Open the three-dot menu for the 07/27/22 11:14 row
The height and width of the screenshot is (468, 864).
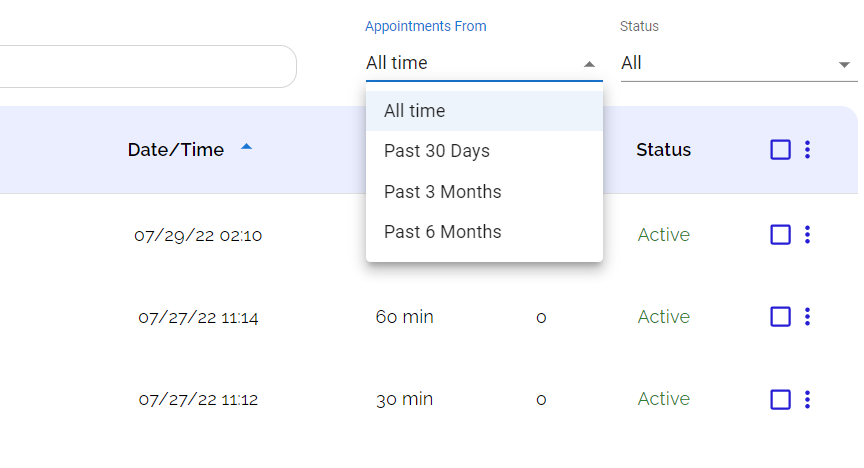807,317
